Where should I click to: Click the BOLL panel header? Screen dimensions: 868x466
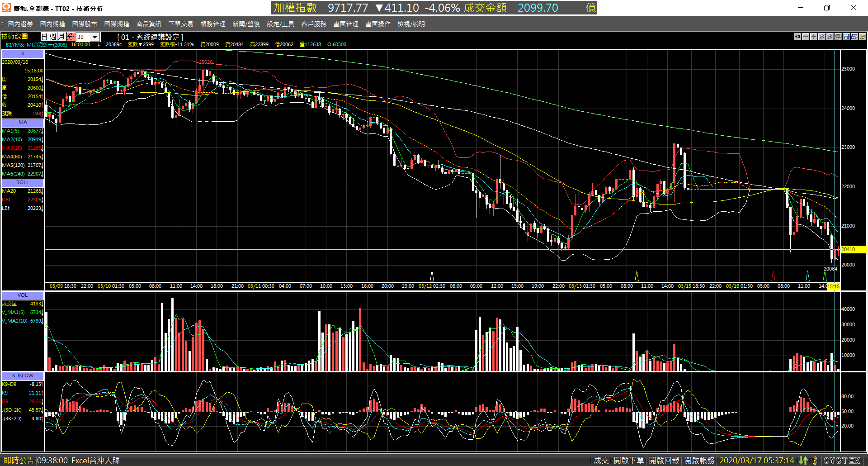[23, 183]
